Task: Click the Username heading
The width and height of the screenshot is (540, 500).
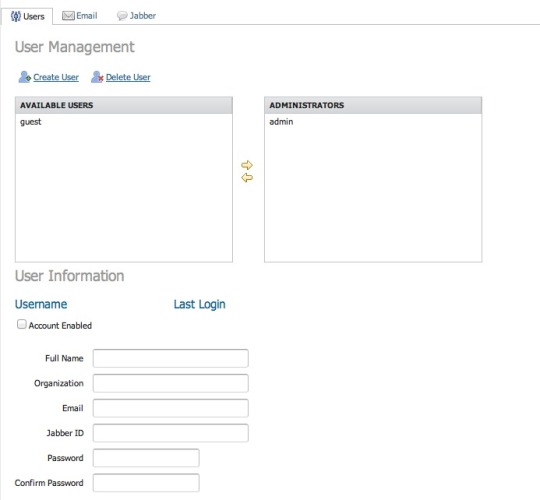Action: point(41,304)
